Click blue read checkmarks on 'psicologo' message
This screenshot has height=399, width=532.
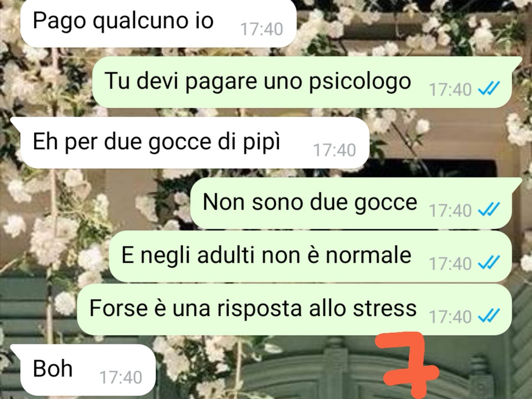(x=489, y=89)
